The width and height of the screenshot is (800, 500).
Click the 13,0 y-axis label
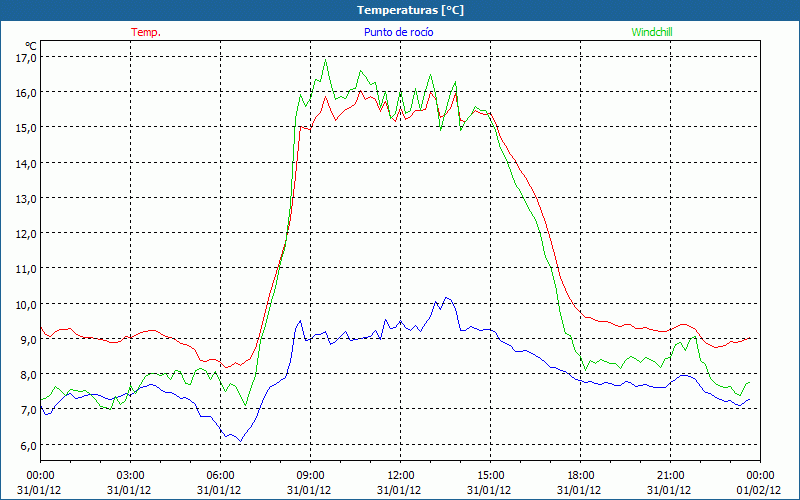26,199
